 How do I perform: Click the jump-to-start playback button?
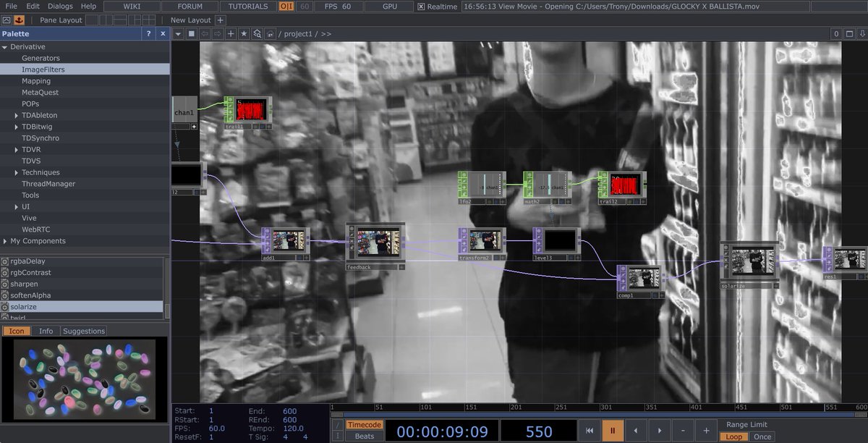590,431
